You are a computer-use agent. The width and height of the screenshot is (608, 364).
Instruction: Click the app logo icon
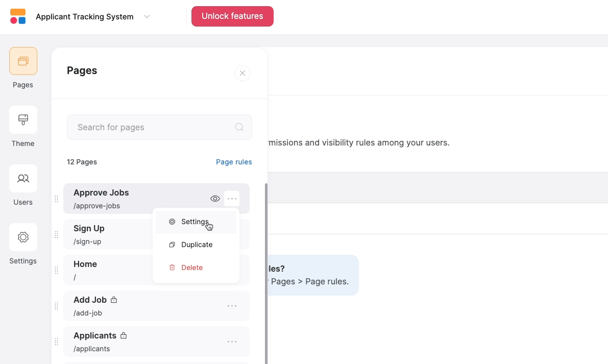click(x=18, y=16)
